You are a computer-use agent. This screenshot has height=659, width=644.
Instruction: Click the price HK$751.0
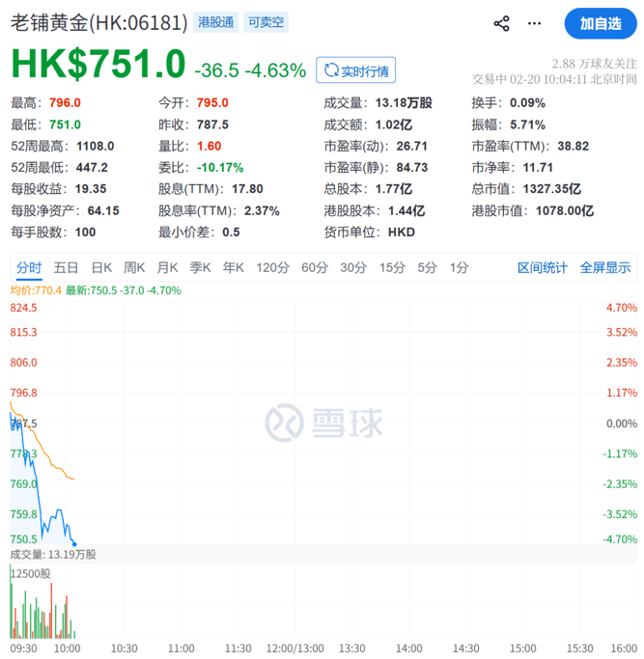coord(98,64)
